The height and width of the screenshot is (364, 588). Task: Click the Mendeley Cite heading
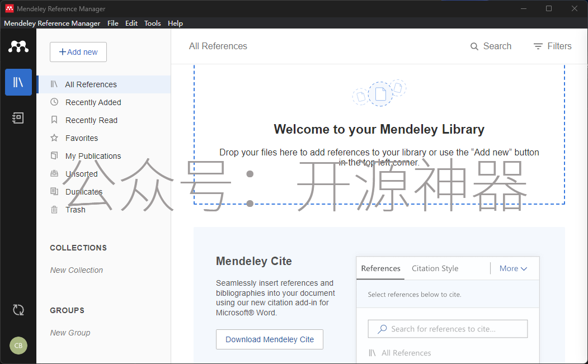click(254, 261)
